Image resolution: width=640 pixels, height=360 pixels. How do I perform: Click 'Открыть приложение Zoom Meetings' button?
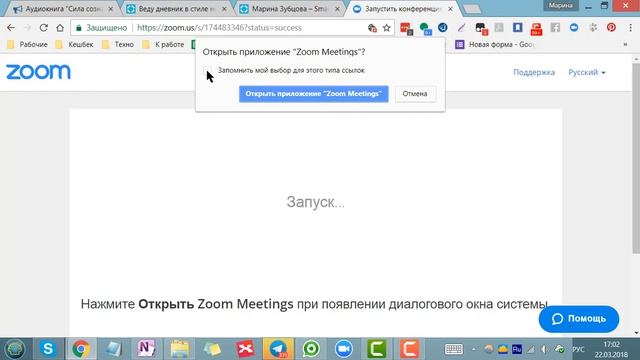click(x=313, y=94)
